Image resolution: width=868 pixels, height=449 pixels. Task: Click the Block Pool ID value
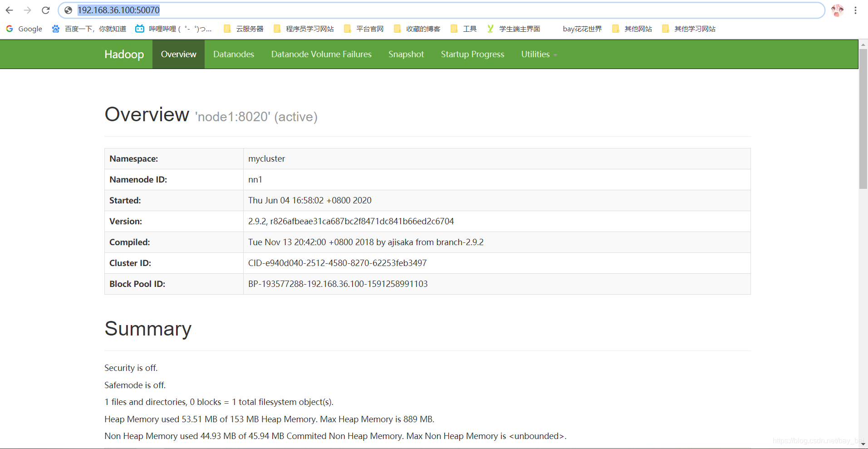pyautogui.click(x=338, y=284)
